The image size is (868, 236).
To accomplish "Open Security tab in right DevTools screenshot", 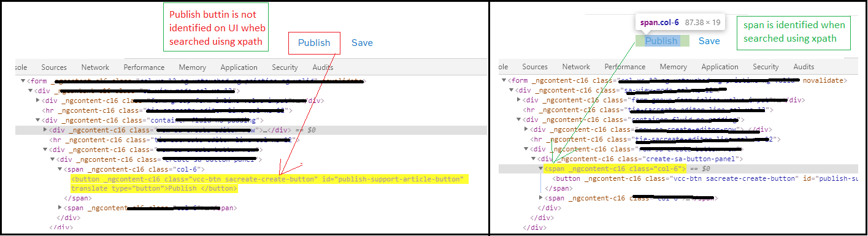I will tap(766, 67).
